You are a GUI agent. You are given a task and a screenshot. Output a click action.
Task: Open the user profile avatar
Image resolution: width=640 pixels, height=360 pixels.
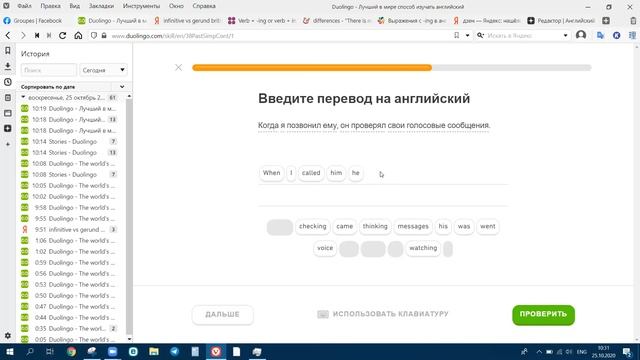pos(581,36)
